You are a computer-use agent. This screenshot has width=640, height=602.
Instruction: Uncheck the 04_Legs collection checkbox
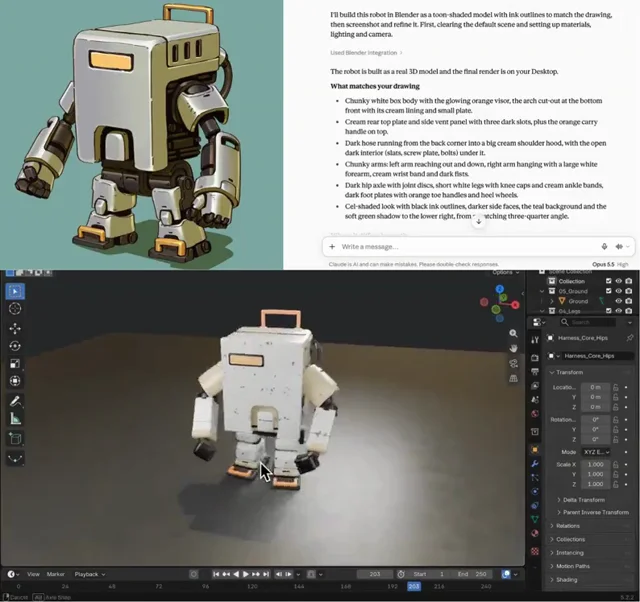pyautogui.click(x=609, y=311)
